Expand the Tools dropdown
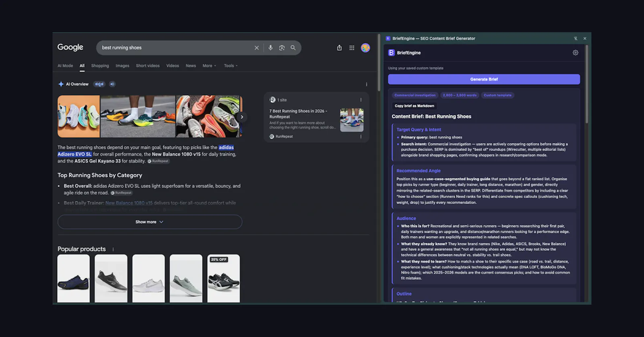 tap(231, 66)
